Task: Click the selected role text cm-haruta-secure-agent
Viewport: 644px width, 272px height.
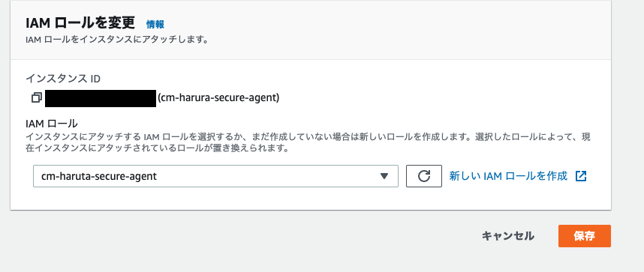Action: click(x=99, y=176)
